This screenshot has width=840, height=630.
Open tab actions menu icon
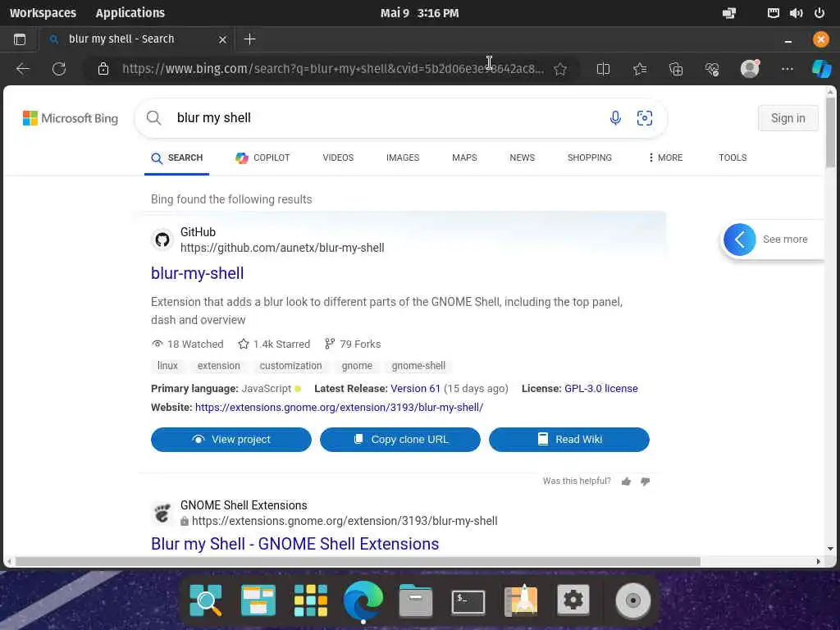pyautogui.click(x=20, y=39)
